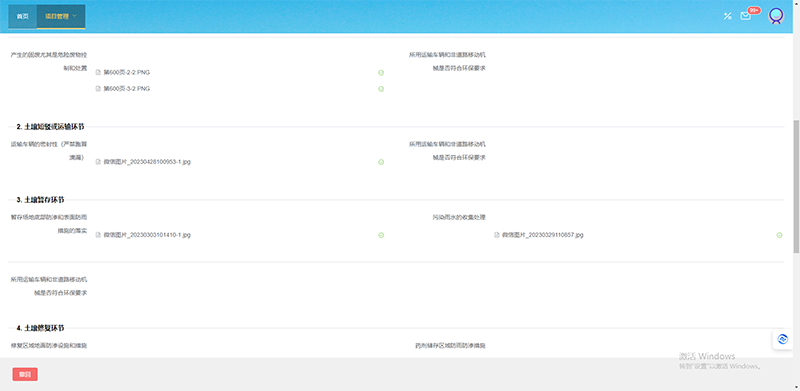Click green status icon beside 微信图片_20230428100953-1.jpg

381,162
